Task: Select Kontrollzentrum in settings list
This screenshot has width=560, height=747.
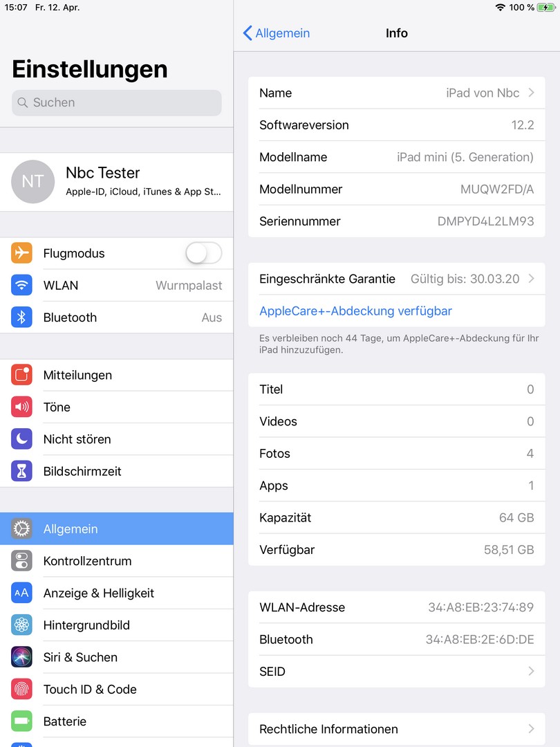Action: click(x=117, y=561)
